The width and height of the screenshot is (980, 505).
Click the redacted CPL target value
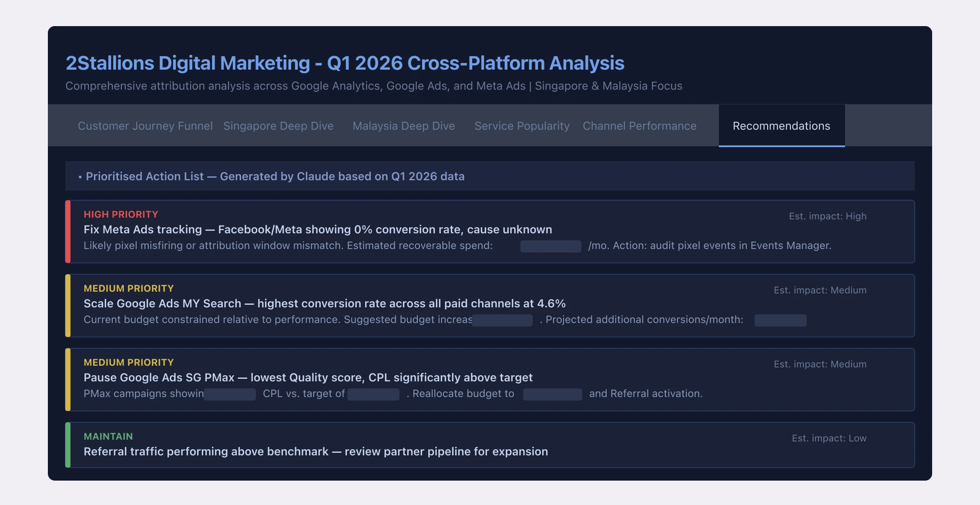pyautogui.click(x=373, y=394)
